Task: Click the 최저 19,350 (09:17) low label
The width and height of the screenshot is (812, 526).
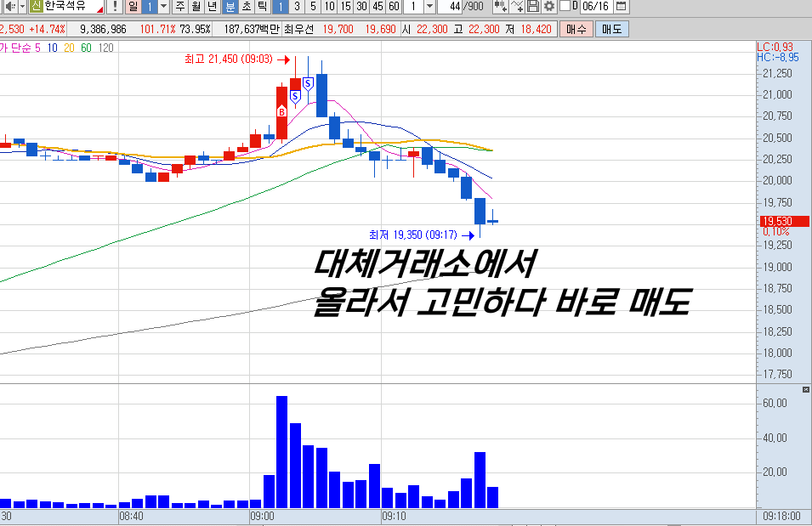Action: 413,235
